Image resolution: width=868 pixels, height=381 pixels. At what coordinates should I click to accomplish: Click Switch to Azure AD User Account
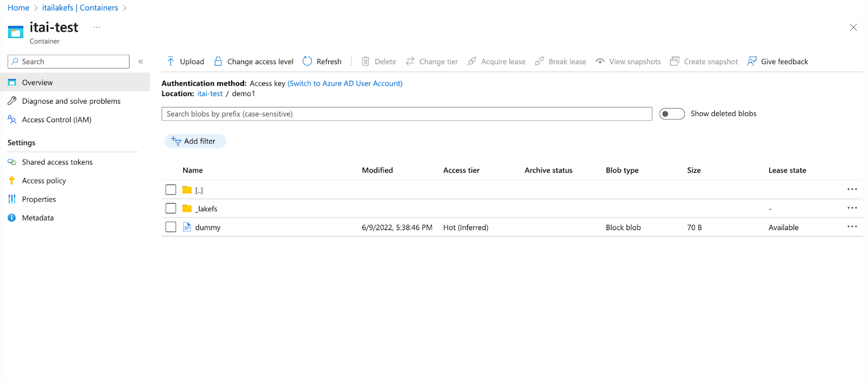(345, 84)
